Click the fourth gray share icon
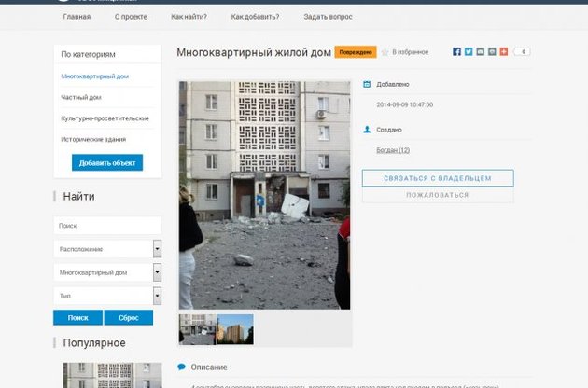The height and width of the screenshot is (388, 588). pyautogui.click(x=492, y=51)
